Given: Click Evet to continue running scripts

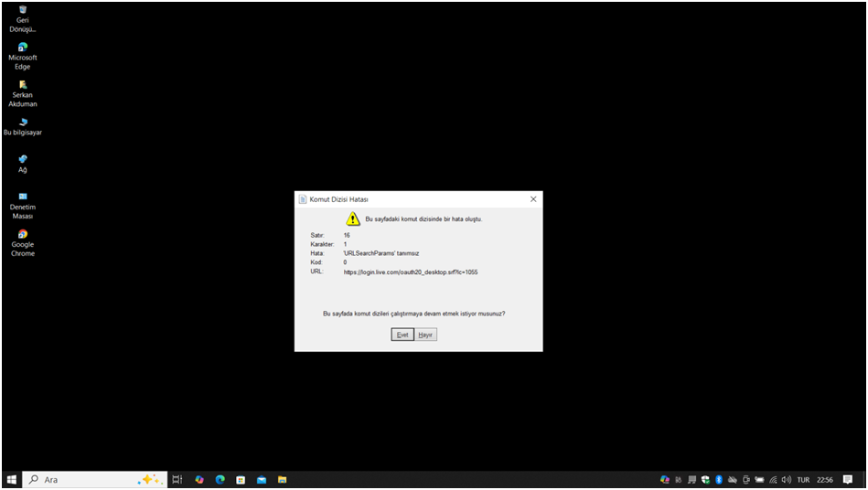Looking at the screenshot, I should 402,335.
